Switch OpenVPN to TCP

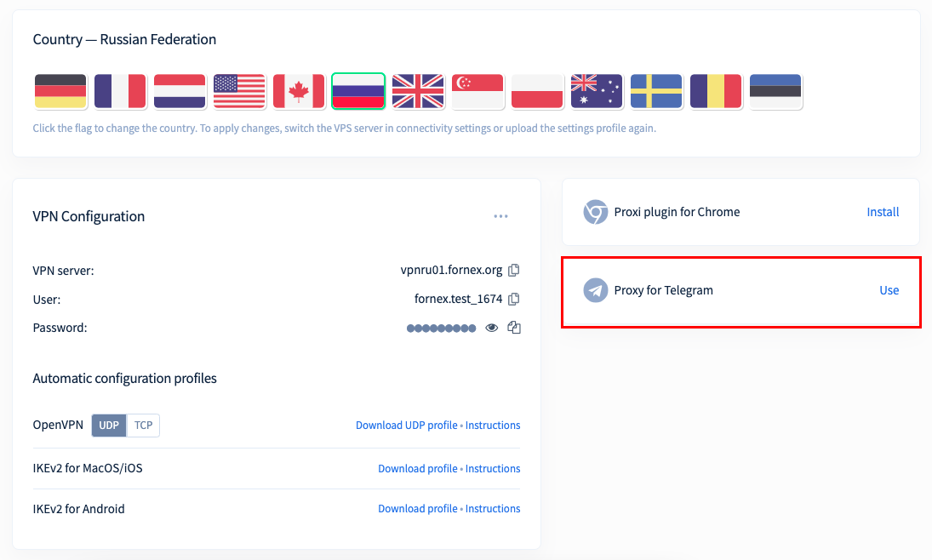(x=143, y=425)
